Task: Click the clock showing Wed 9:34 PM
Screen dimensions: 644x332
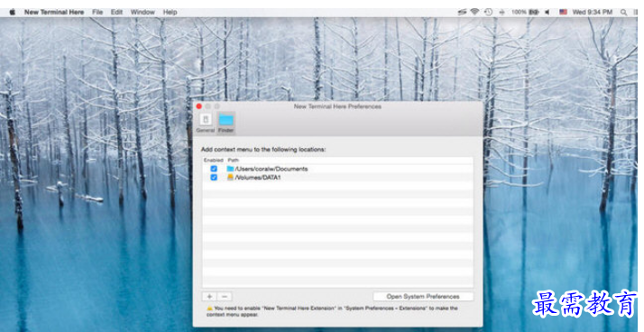Action: pos(593,13)
